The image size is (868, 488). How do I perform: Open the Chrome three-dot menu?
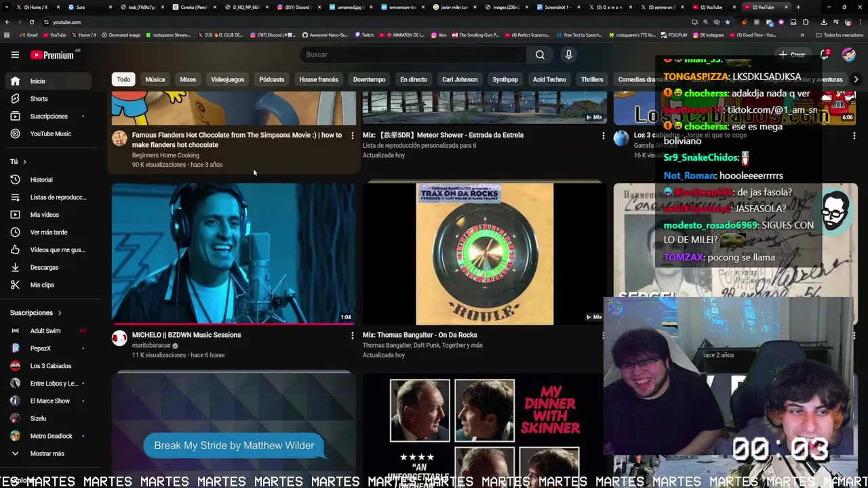point(861,22)
